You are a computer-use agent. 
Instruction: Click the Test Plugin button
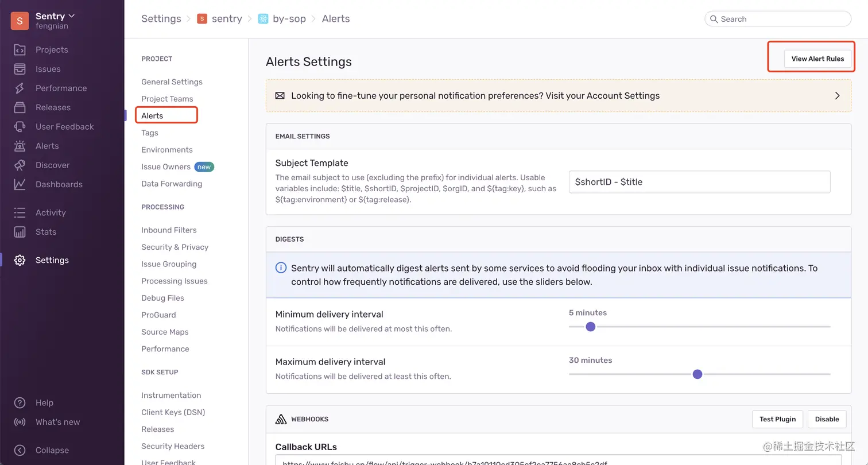point(777,419)
